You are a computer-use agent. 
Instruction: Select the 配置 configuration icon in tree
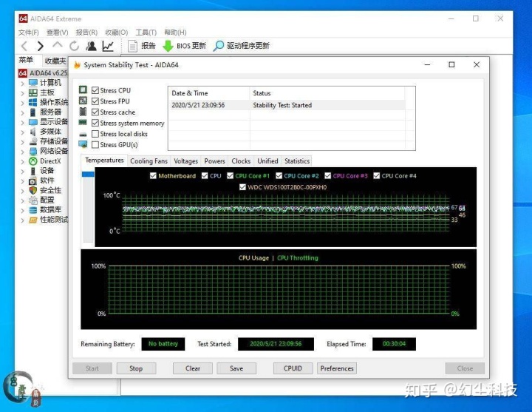33,200
